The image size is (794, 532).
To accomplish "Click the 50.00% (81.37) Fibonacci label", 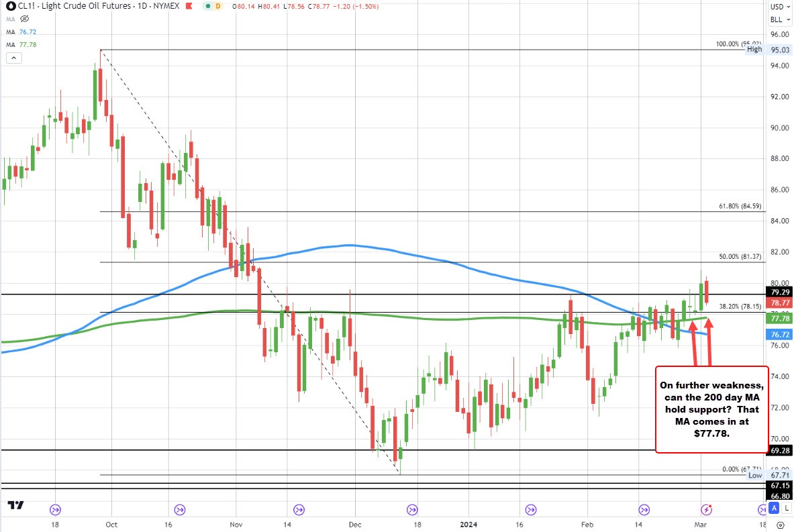I will pos(740,257).
